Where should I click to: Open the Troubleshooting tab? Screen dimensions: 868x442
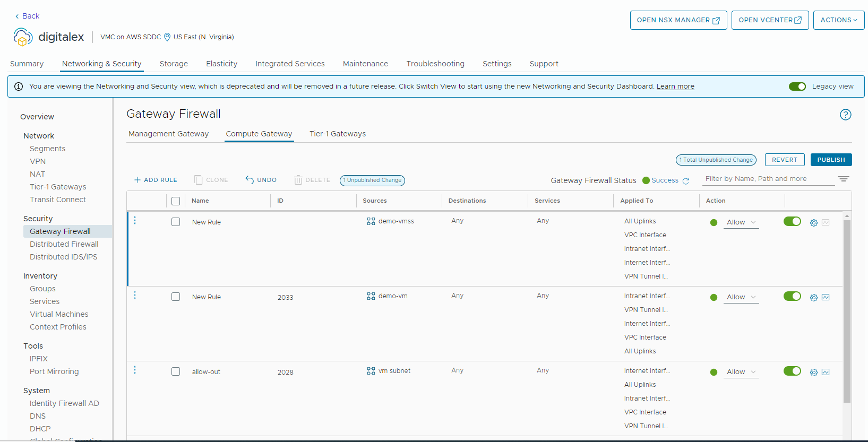pos(435,64)
